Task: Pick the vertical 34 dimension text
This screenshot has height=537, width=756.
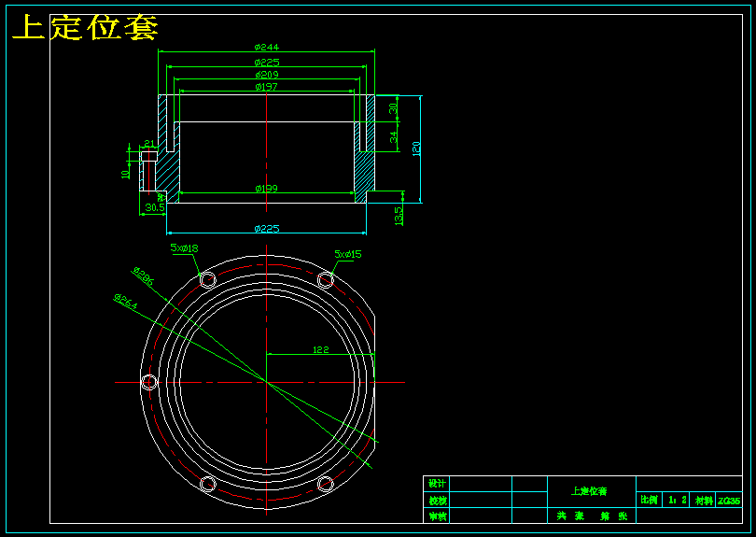Action: (x=394, y=137)
